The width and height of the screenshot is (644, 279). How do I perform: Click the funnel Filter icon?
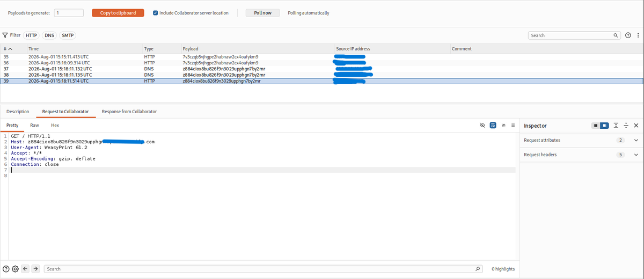5,35
